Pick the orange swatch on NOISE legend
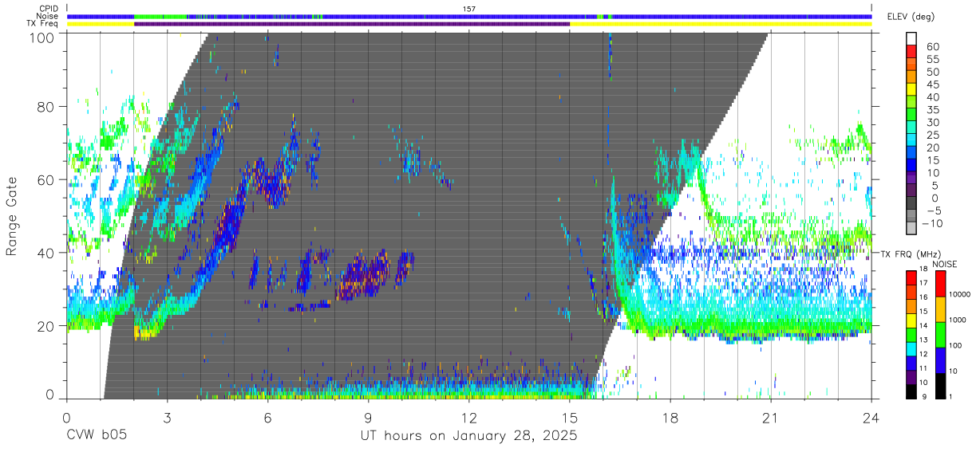980x452 pixels. click(x=939, y=309)
